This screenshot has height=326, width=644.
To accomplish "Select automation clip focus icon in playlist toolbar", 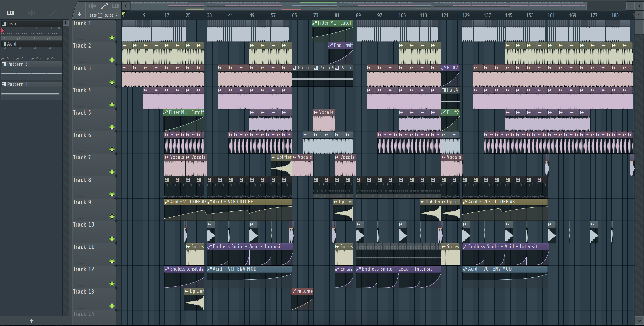I will pyautogui.click(x=104, y=6).
